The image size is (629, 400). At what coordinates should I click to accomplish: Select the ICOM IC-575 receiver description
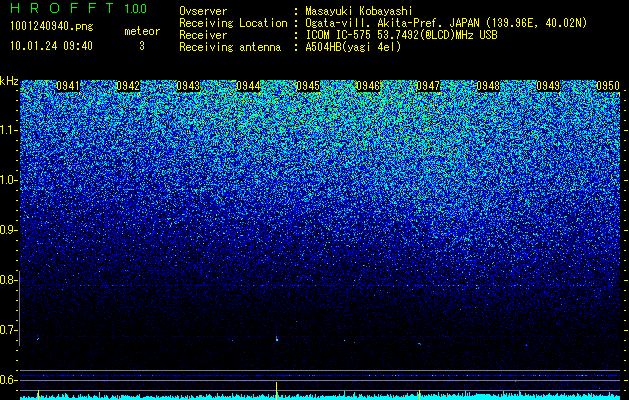(x=401, y=35)
